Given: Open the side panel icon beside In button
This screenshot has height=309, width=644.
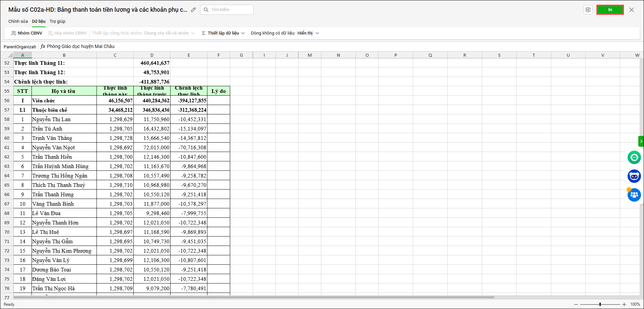Looking at the screenshot, I should [x=588, y=10].
